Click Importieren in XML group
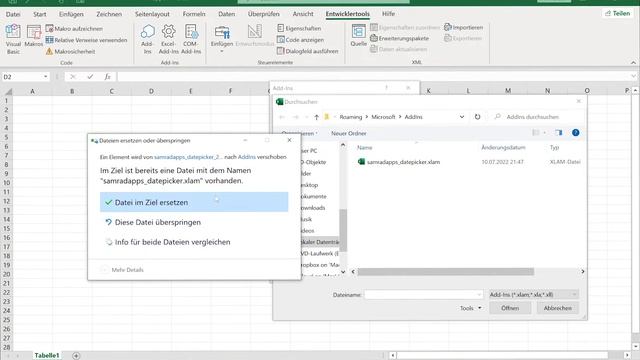Screen dimensions: 640x360 (x=464, y=27)
